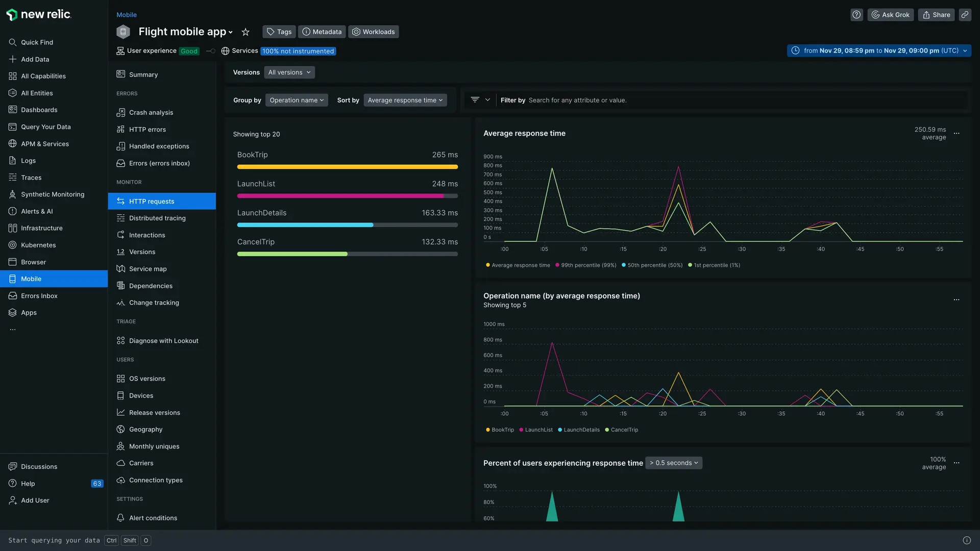Open the time range picker dropdown
The width and height of the screenshot is (980, 551).
879,51
